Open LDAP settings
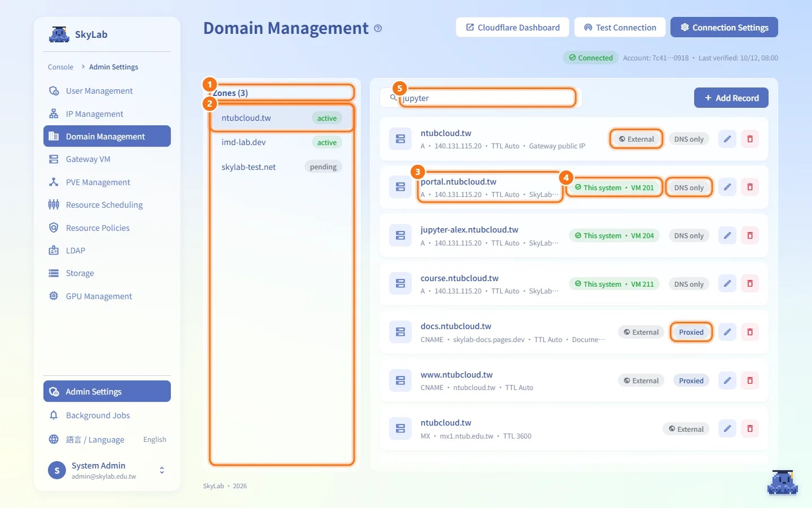This screenshot has width=812, height=508. pos(107,251)
